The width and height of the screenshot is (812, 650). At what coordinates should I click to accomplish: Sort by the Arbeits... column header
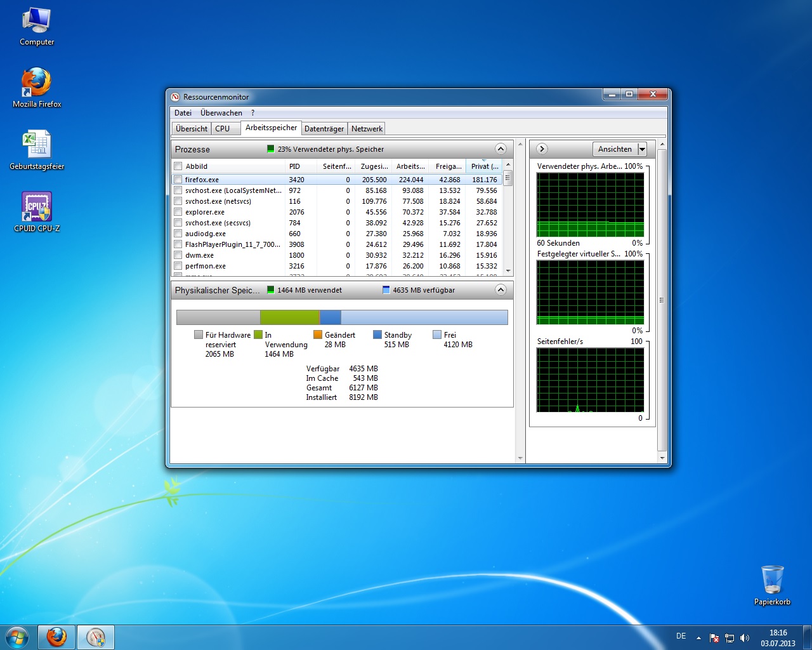tap(410, 166)
